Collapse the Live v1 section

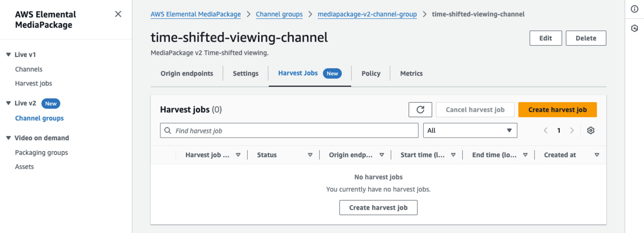coord(8,55)
